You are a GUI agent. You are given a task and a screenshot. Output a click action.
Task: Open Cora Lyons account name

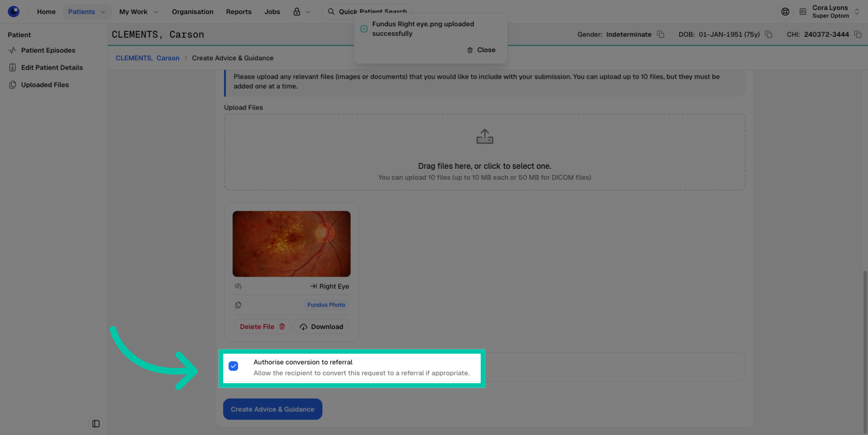(x=830, y=8)
